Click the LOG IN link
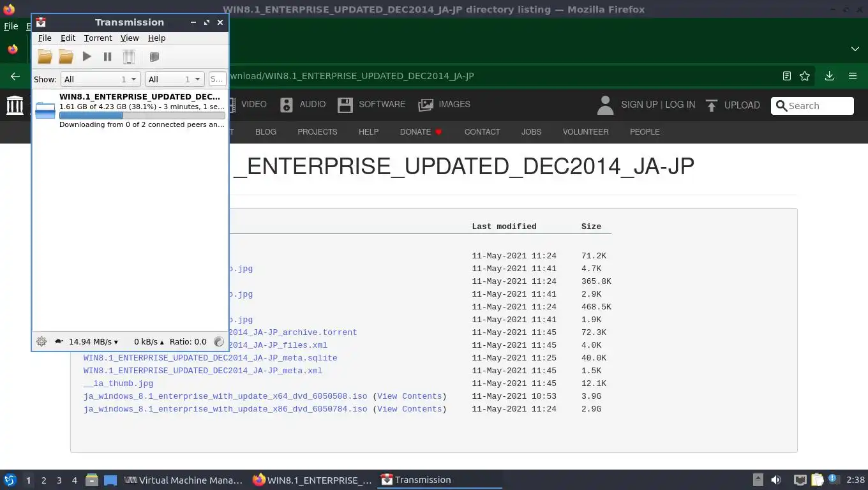This screenshot has width=868, height=490. [680, 105]
